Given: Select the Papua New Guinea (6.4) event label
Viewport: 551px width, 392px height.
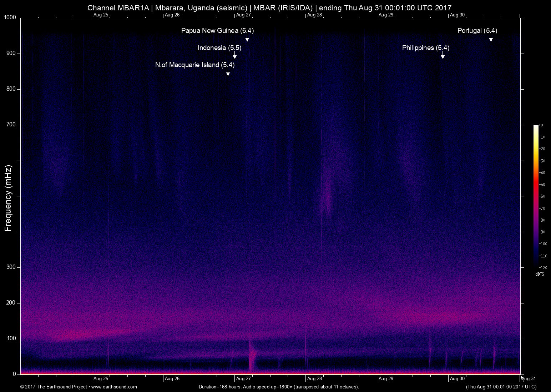Looking at the screenshot, I should 217,31.
